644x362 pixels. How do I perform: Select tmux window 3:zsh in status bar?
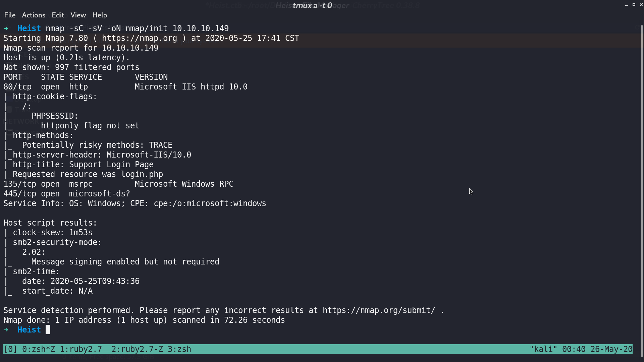[x=179, y=349]
